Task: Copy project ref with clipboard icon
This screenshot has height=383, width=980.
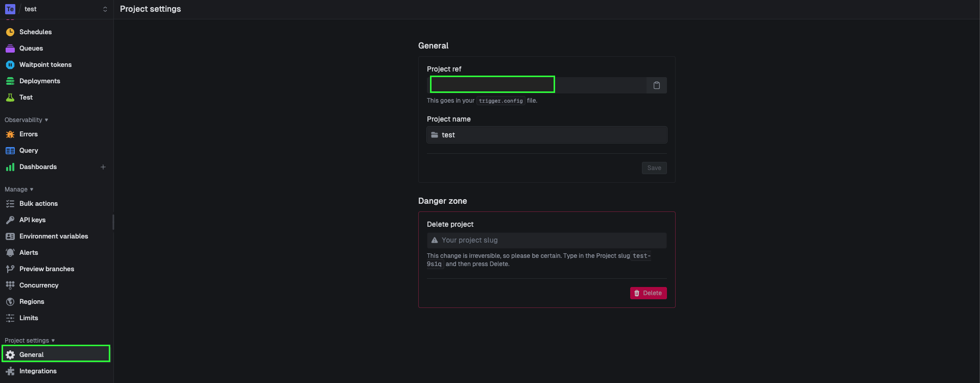Action: pos(657,85)
